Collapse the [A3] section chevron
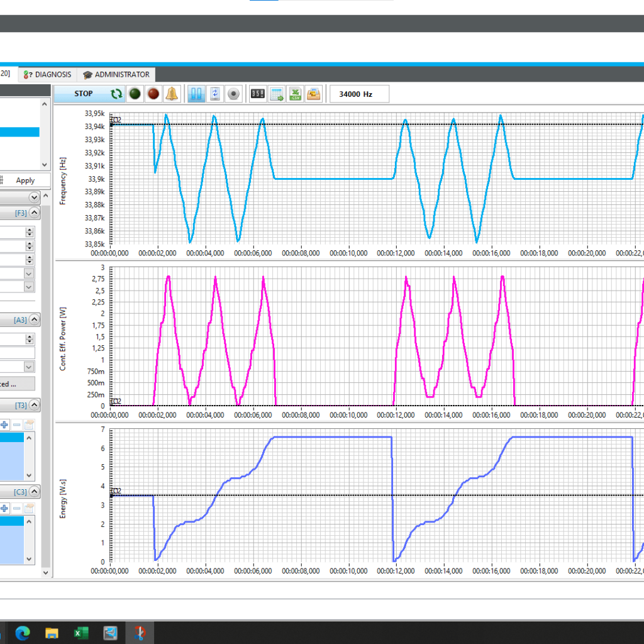644x644 pixels. 35,319
